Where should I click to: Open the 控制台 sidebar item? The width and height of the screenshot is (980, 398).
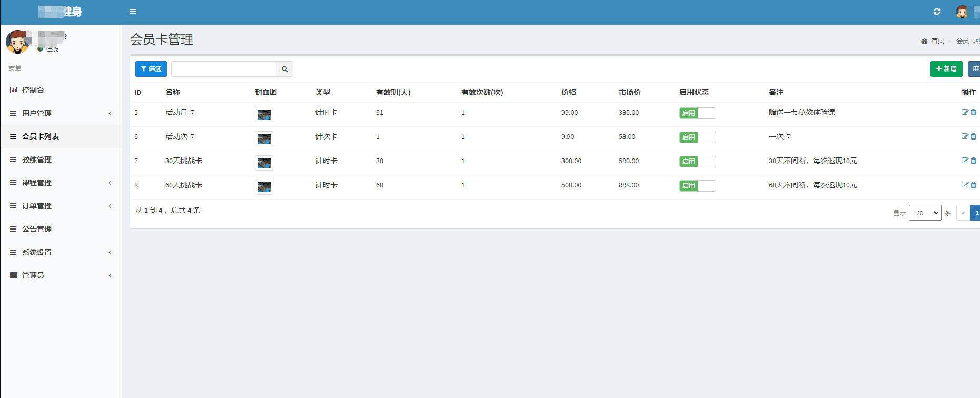pos(61,90)
